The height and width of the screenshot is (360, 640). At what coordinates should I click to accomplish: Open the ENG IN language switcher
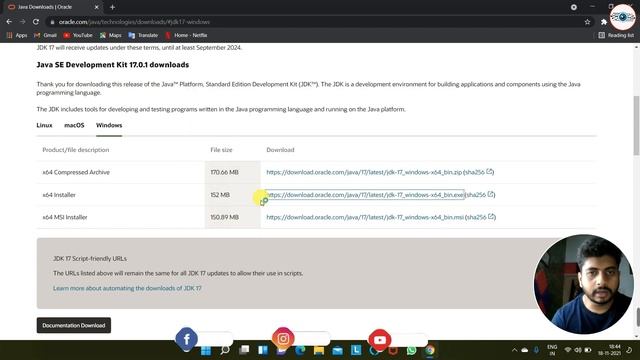click(552, 350)
